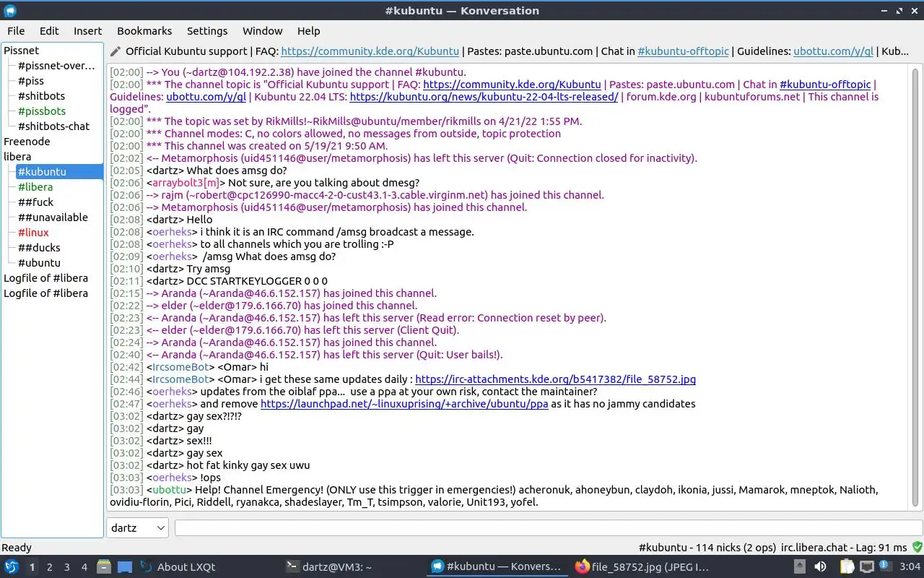Viewport: 924px width, 578px height.
Task: Click the Konversation window icon in title bar
Action: 10,10
